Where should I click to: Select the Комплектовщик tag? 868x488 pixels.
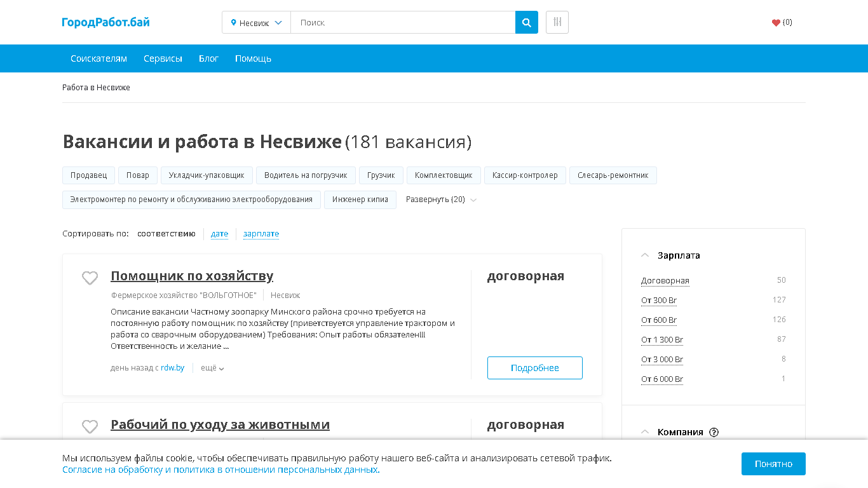click(x=444, y=175)
